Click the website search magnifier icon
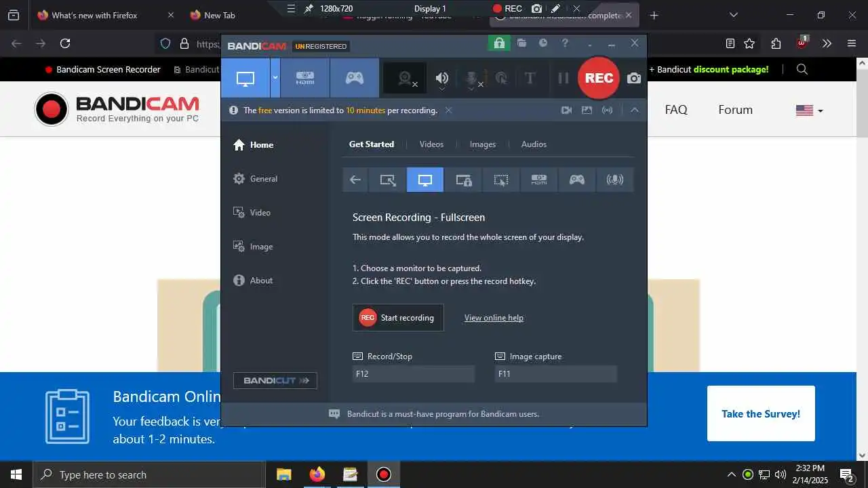This screenshot has width=868, height=488. point(802,69)
